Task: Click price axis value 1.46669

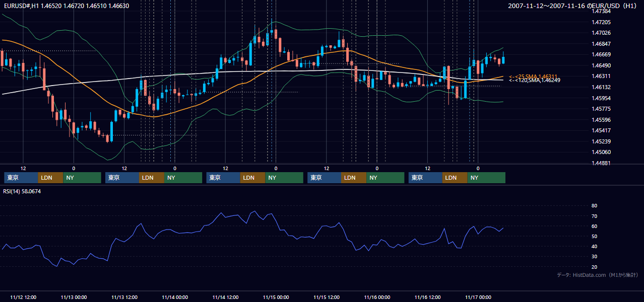Action: tap(601, 55)
